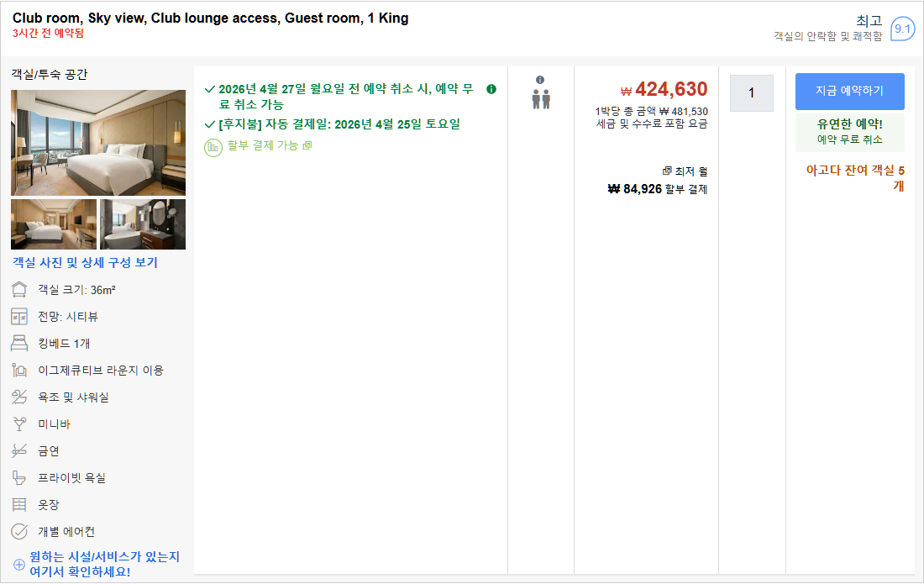Click the bathtub and shower icon

click(19, 397)
